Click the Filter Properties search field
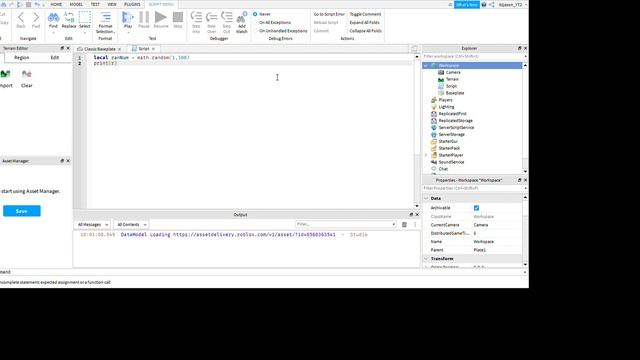The height and width of the screenshot is (360, 640). click(472, 188)
